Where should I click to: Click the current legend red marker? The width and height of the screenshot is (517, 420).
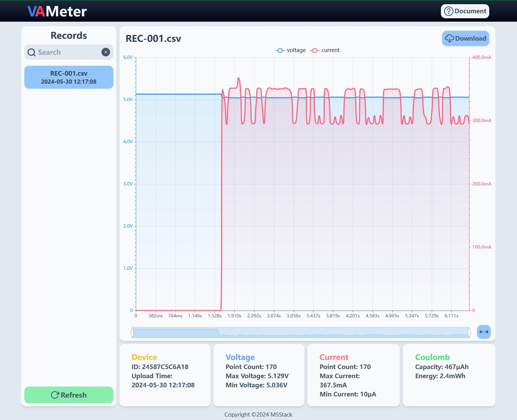[315, 50]
